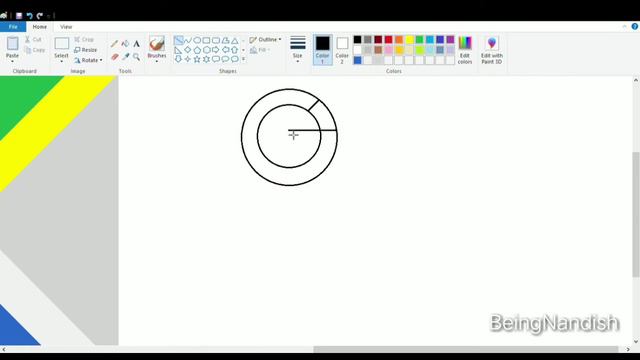Activate Color 1 foreground selector
The image size is (640, 360).
322,50
